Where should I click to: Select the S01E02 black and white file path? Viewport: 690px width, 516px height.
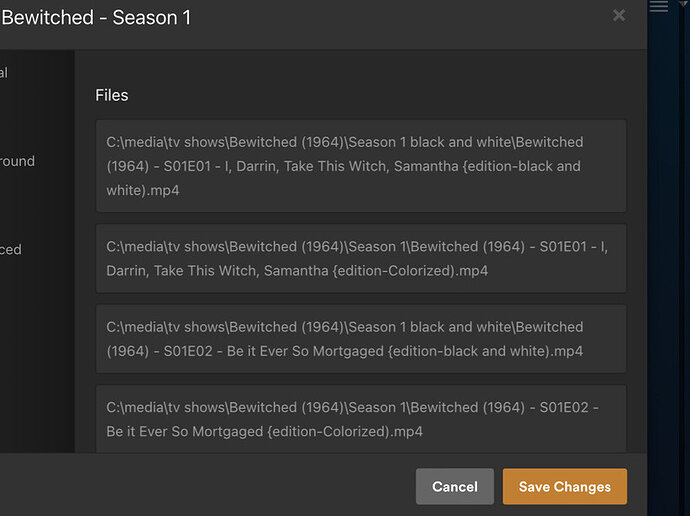(x=360, y=339)
